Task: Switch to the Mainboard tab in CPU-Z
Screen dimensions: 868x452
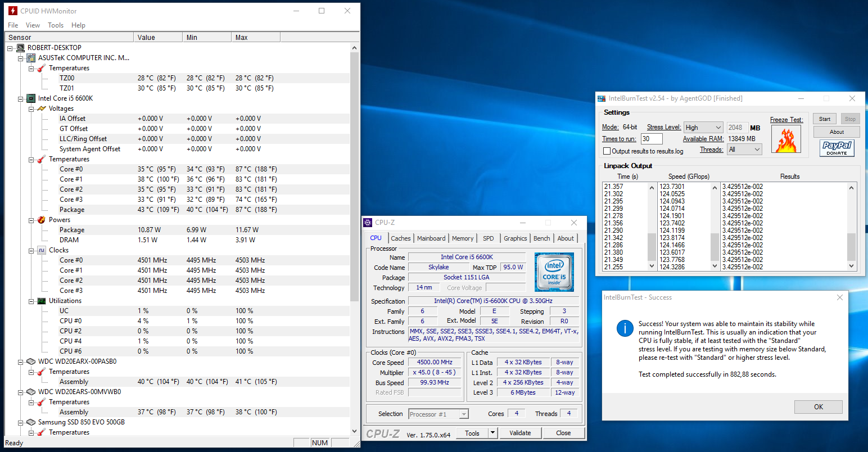Action: pyautogui.click(x=431, y=238)
